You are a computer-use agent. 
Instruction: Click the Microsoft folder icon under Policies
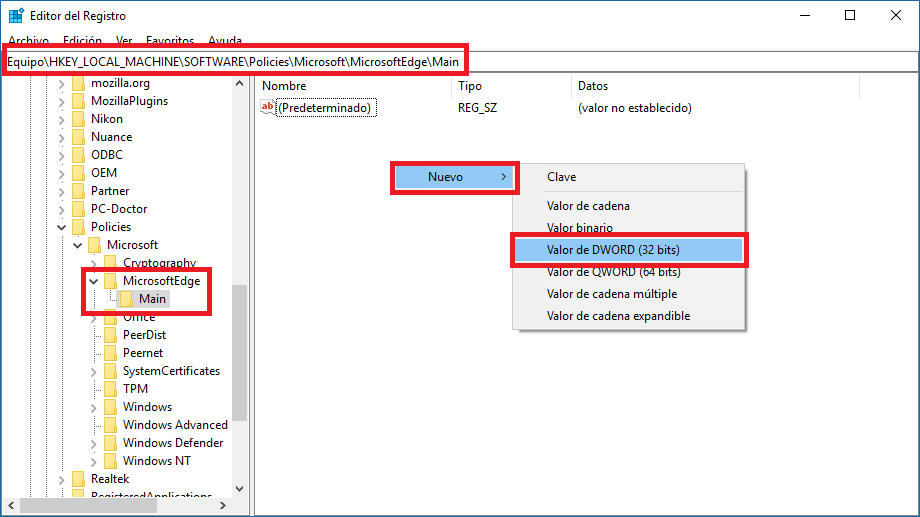click(x=94, y=245)
